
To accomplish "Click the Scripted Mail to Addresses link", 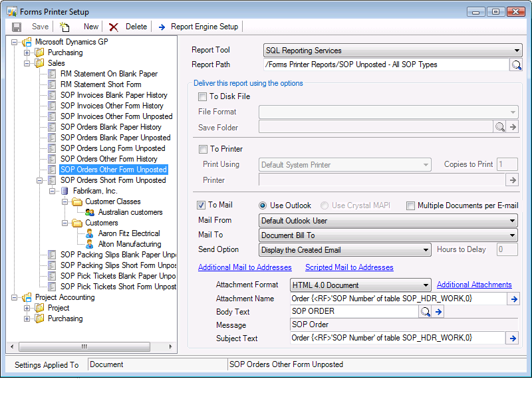I will tap(349, 267).
